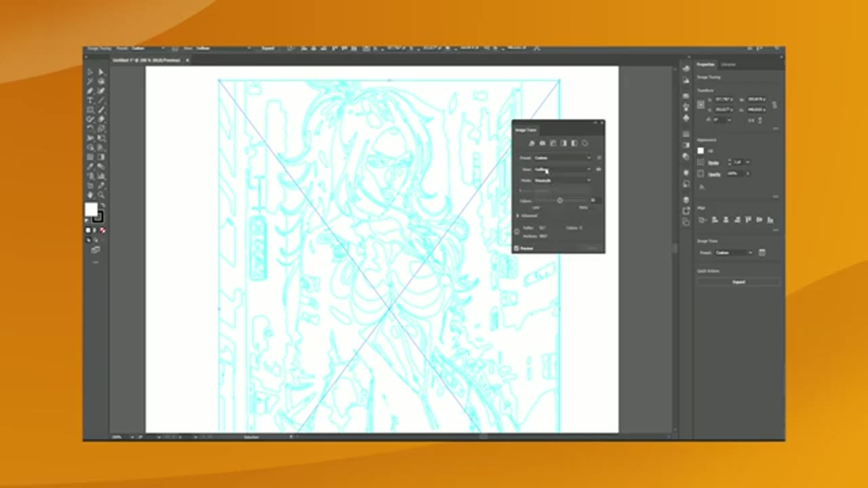868x488 pixels.
Task: Click the transform reference point selector
Action: pyautogui.click(x=701, y=105)
